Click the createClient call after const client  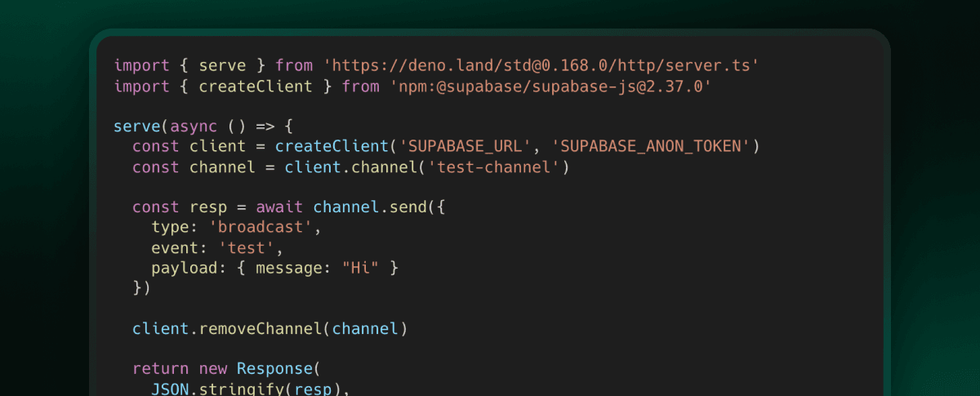(x=332, y=147)
